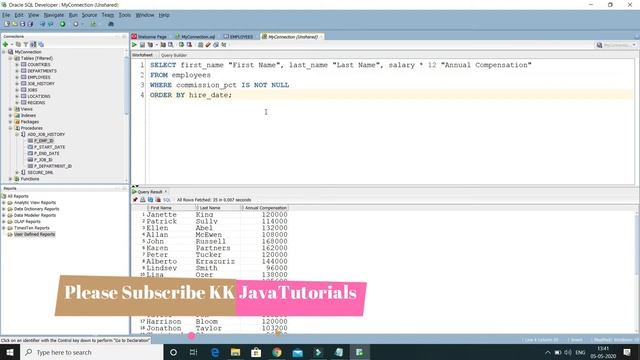Click the SQL link in Query Result toolbar
Viewport: 640px width, 360px height.
point(167,200)
